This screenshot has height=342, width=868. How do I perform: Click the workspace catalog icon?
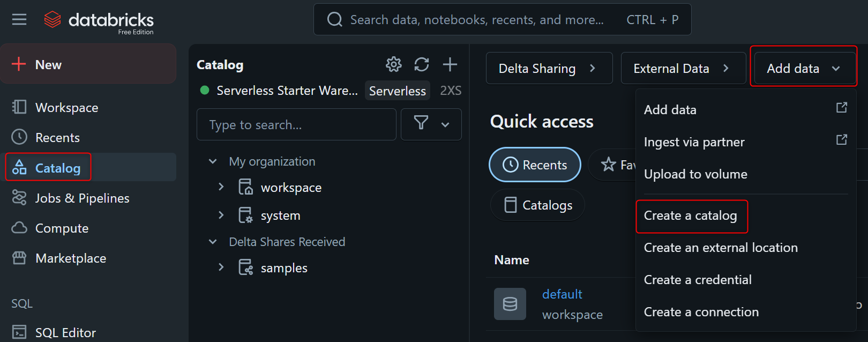(x=245, y=187)
